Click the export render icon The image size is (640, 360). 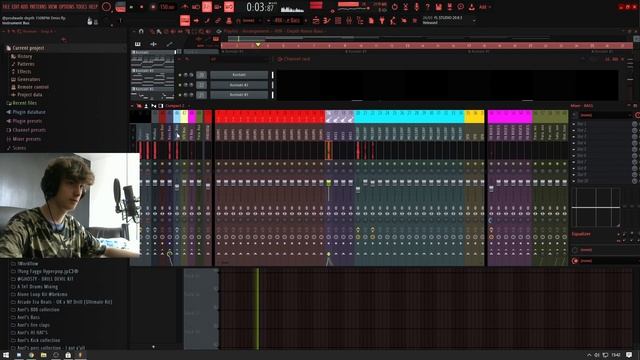tap(449, 7)
